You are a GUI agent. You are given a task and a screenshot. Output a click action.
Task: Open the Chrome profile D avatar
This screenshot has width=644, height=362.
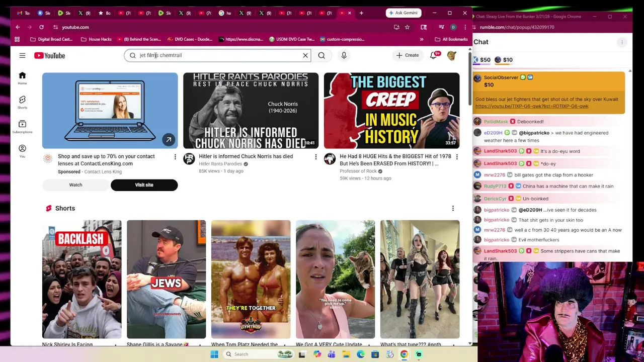(453, 27)
